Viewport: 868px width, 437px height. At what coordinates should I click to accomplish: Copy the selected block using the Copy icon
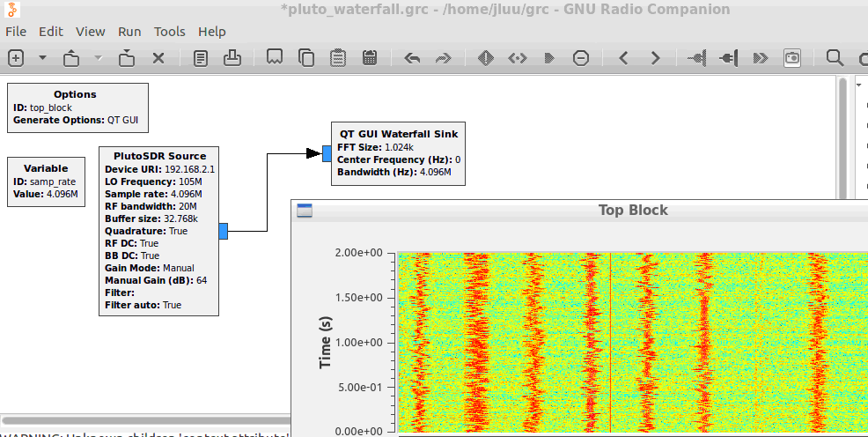306,57
